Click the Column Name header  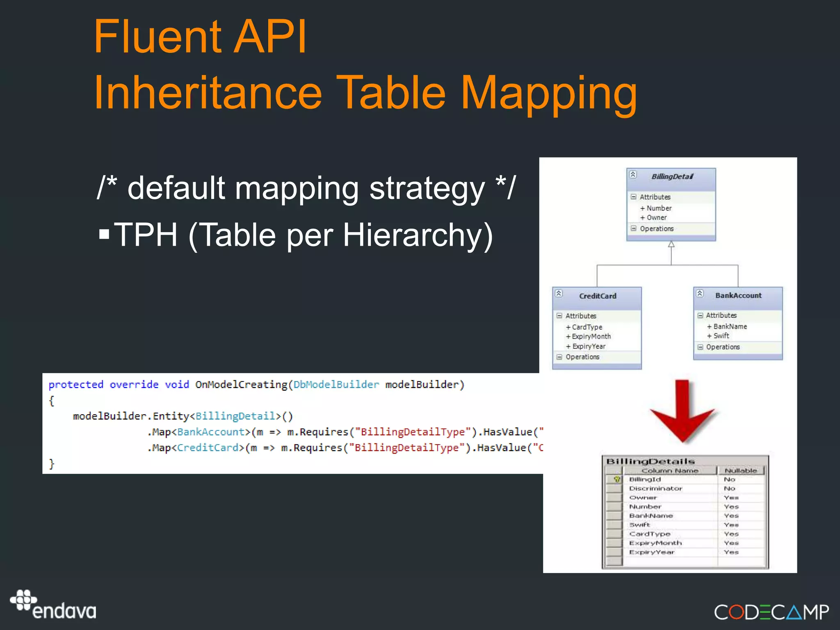coord(670,471)
